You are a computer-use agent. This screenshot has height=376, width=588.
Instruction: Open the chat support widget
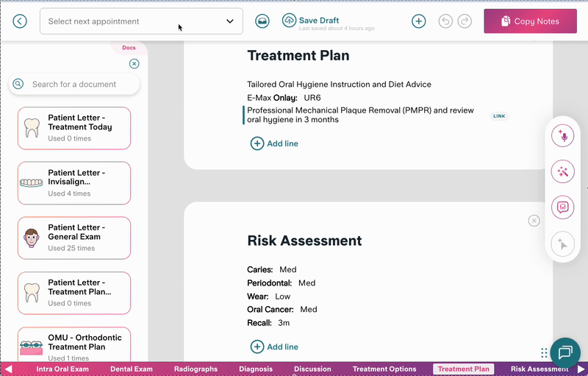[x=565, y=352]
